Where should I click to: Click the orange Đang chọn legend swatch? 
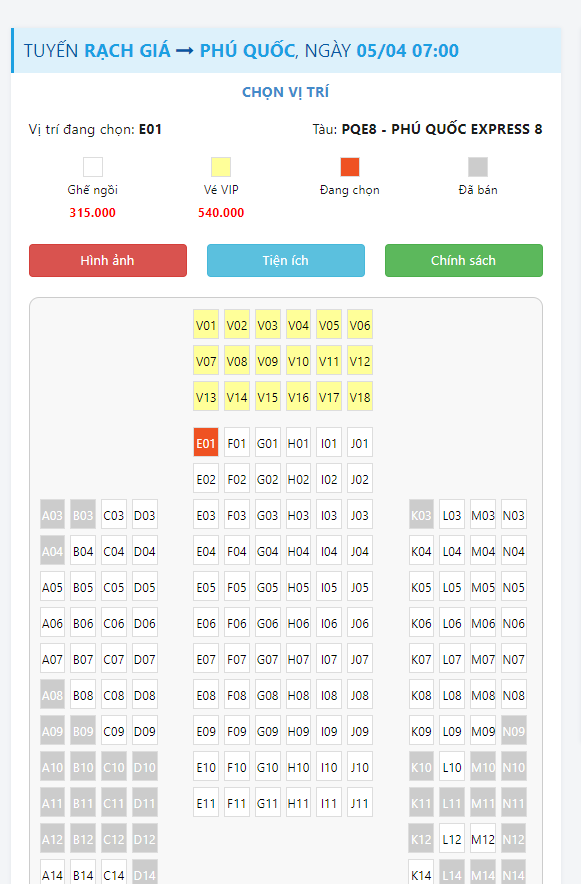pos(349,167)
